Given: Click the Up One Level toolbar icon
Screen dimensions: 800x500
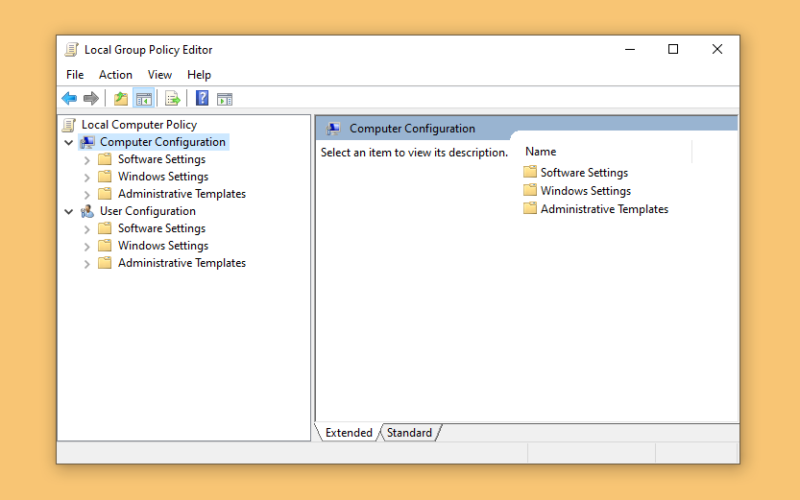Looking at the screenshot, I should click(121, 98).
